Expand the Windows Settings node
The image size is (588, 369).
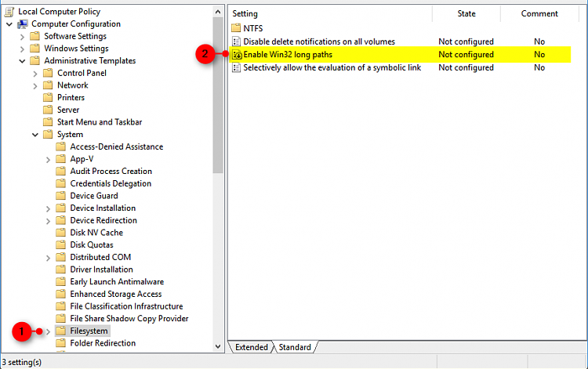point(22,49)
